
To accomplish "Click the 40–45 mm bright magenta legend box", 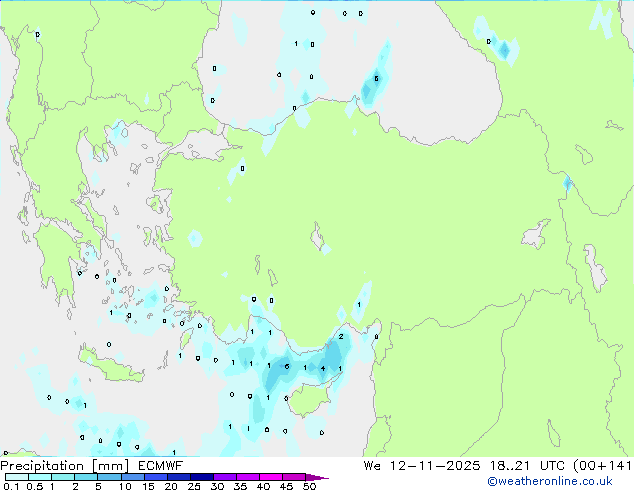I will click(x=271, y=477).
